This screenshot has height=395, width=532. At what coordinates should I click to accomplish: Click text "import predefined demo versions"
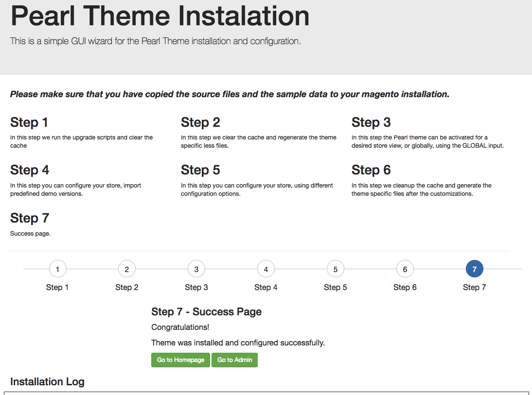[x=76, y=189]
